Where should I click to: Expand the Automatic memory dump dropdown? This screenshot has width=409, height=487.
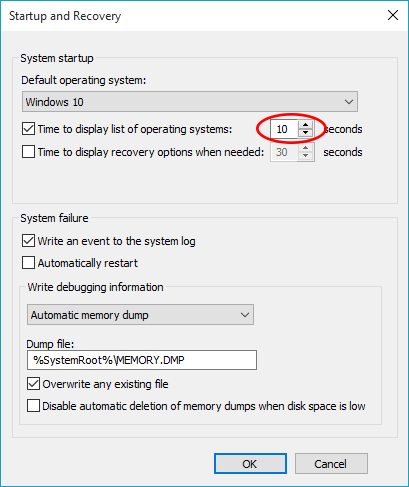tap(140, 315)
